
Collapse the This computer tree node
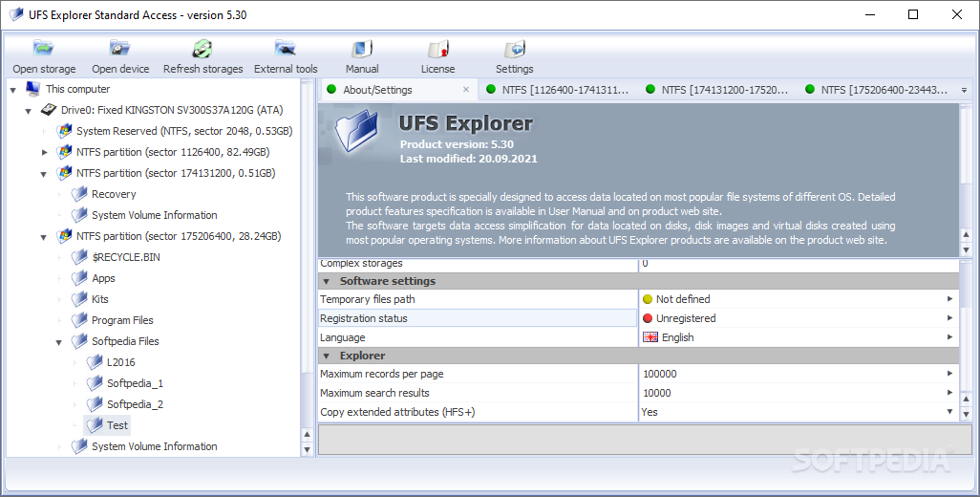tap(13, 90)
